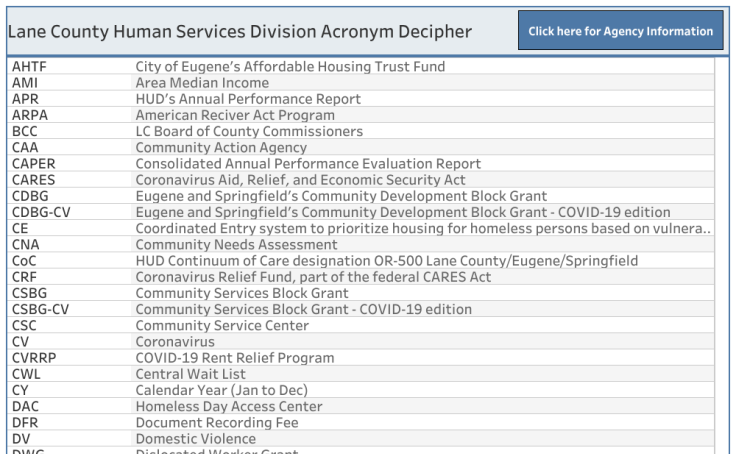
Task: Select the CDBG-CV acronym cell
Action: pos(40,212)
